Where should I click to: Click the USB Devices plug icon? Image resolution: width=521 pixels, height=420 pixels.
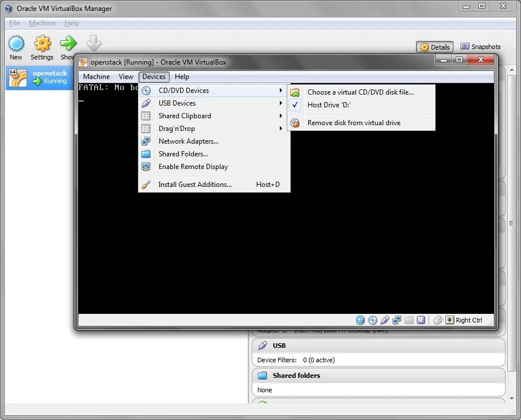pyautogui.click(x=146, y=103)
